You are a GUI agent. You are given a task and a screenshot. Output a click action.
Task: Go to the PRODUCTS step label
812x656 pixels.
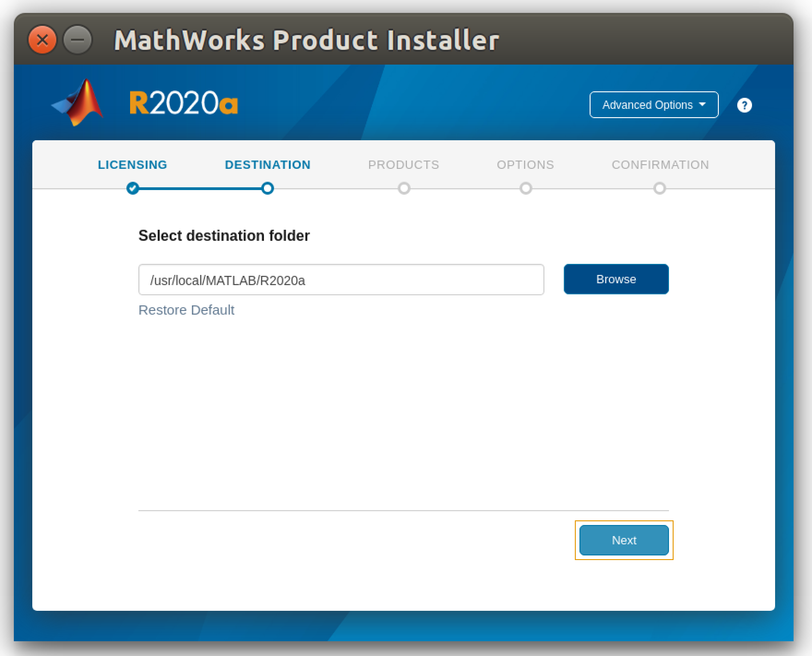tap(404, 165)
